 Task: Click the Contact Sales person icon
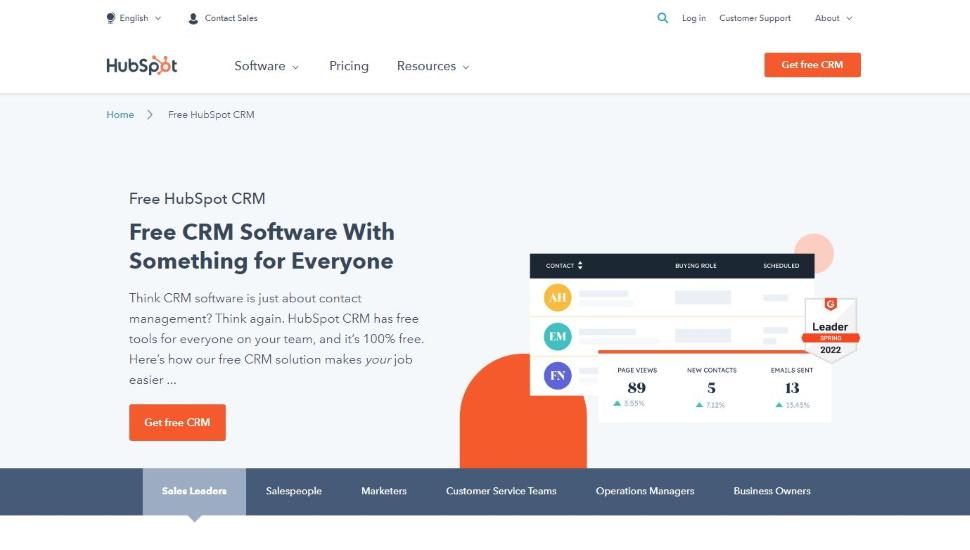pyautogui.click(x=193, y=19)
